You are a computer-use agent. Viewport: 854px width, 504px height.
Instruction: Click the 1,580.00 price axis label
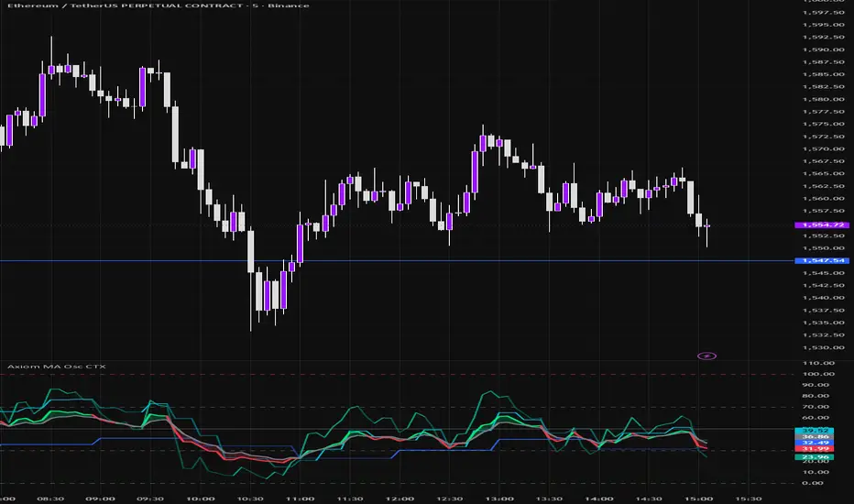824,99
